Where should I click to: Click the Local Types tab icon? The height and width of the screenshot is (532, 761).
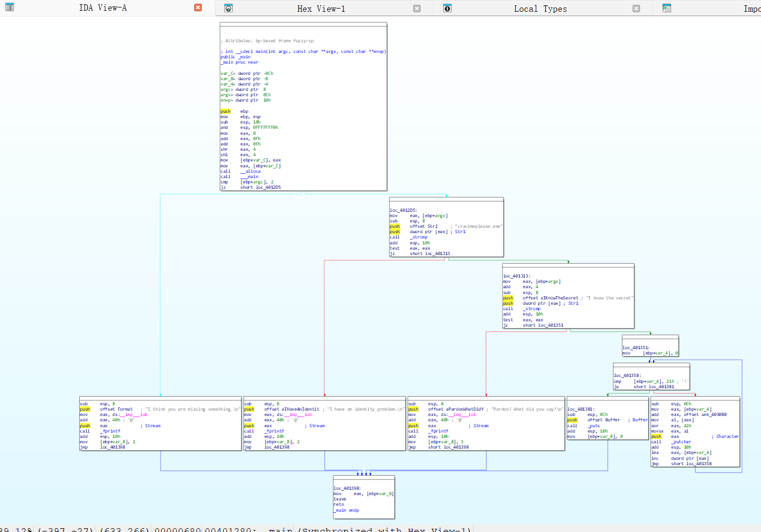tap(447, 8)
